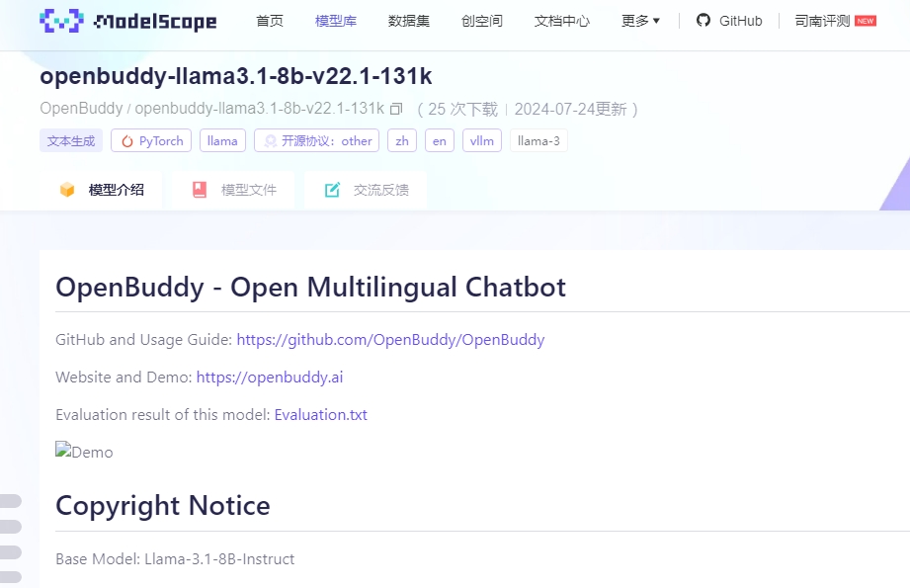Click the llama-3 tag dropdown area
The width and height of the screenshot is (910, 588).
click(538, 140)
